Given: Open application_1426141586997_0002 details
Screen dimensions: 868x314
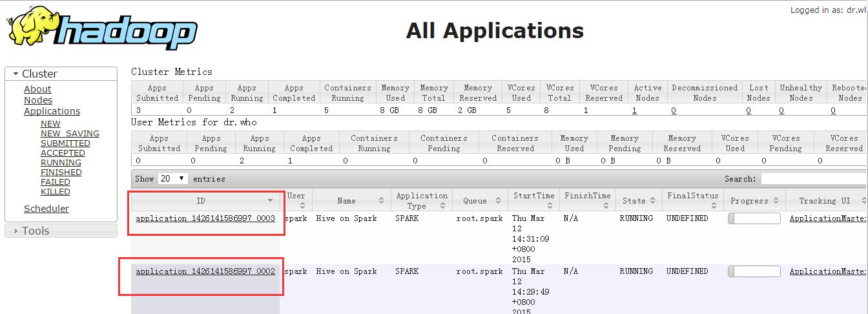Looking at the screenshot, I should point(205,271).
